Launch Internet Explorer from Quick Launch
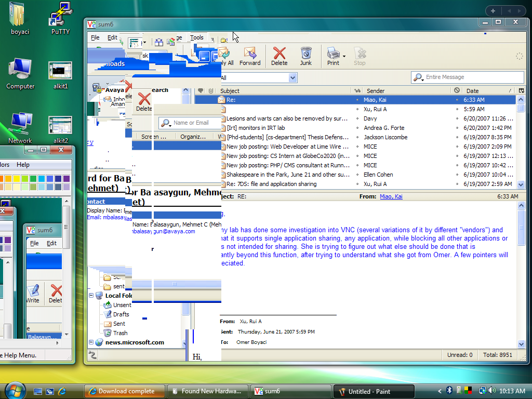The image size is (532, 399). [x=62, y=391]
